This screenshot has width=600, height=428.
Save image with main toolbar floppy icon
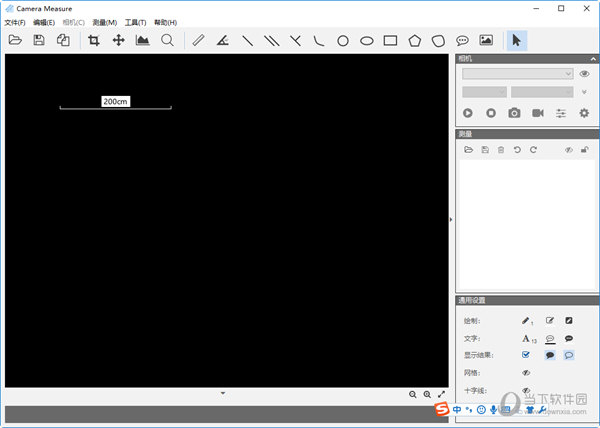coord(39,40)
